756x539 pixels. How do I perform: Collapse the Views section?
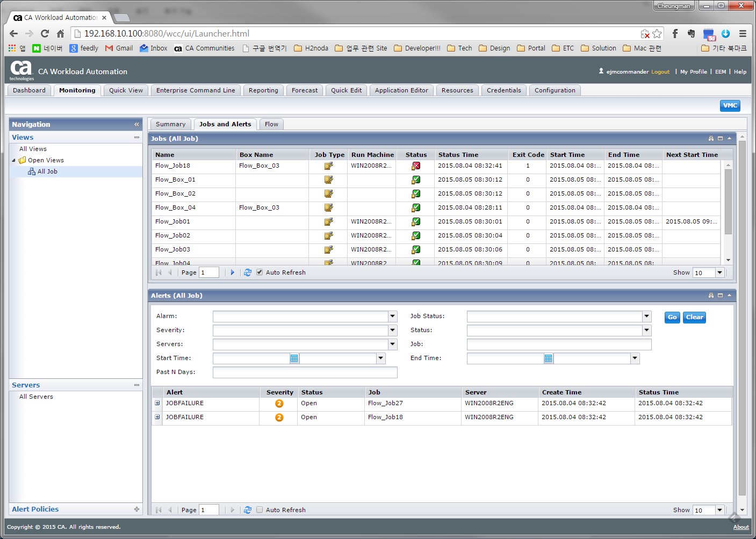tap(136, 138)
